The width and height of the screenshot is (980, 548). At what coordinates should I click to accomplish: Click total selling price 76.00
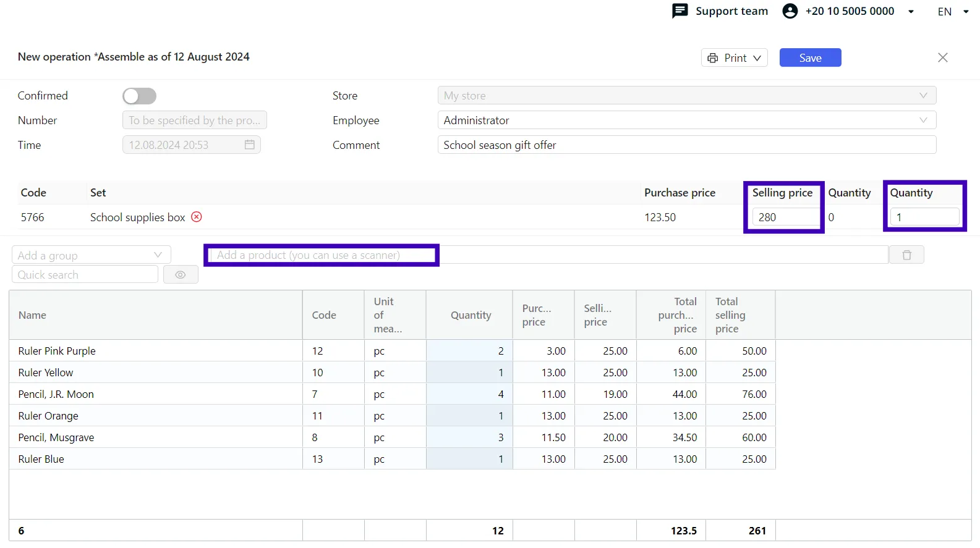point(754,394)
